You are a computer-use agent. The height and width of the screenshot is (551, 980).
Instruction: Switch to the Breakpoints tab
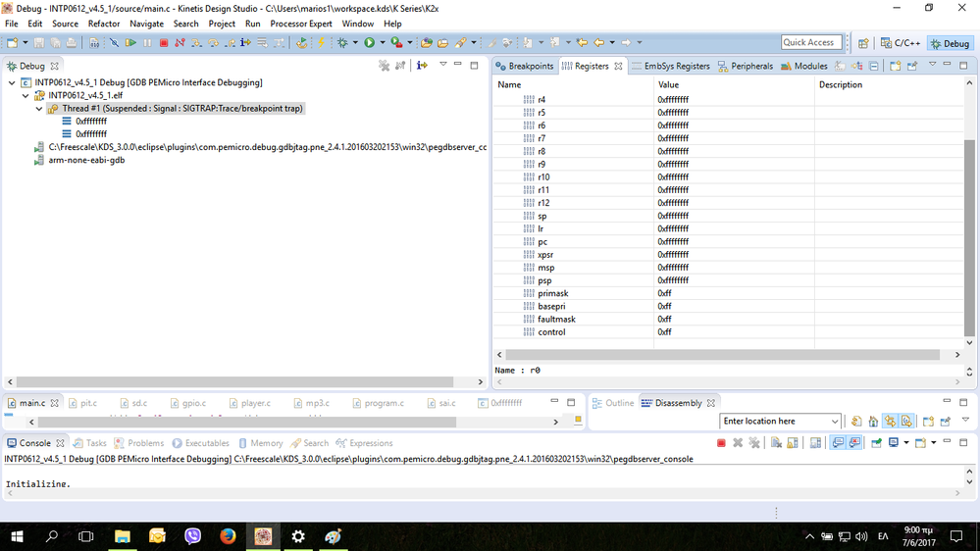[525, 67]
